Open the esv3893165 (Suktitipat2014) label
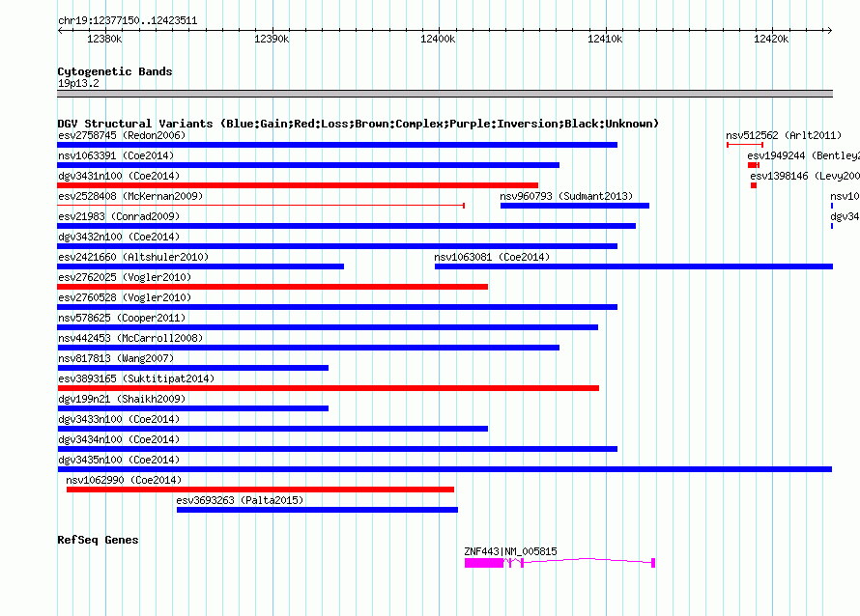Image resolution: width=860 pixels, height=616 pixels. coord(136,378)
